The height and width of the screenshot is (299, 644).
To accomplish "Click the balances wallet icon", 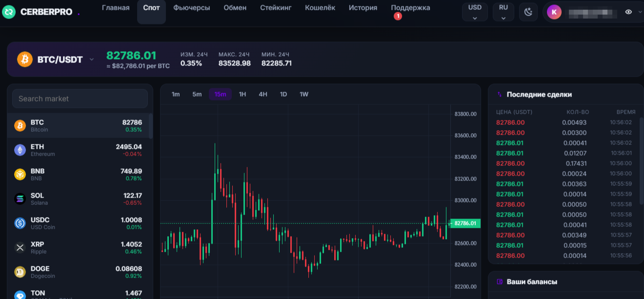I will pos(500,282).
